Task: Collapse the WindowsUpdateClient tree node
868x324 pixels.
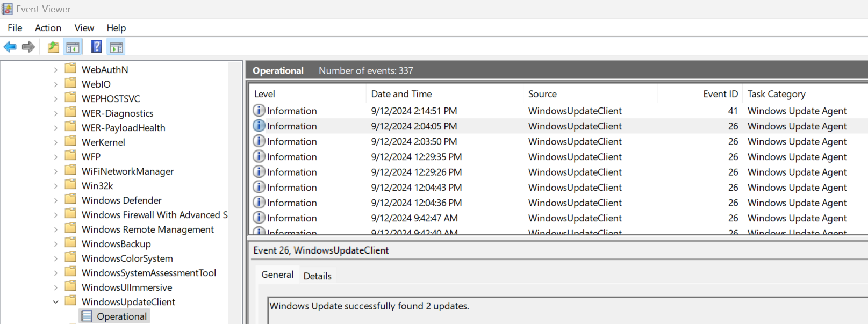Action: point(56,302)
